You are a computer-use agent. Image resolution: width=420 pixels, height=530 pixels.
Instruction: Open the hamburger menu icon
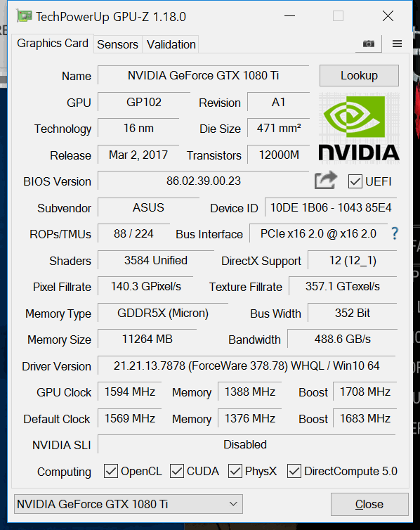tap(397, 44)
